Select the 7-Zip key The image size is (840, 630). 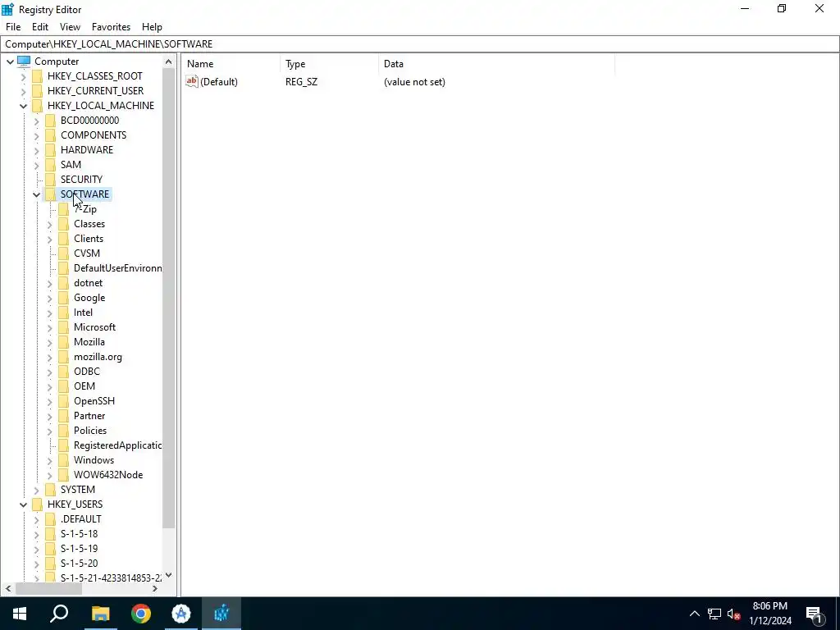click(x=85, y=209)
